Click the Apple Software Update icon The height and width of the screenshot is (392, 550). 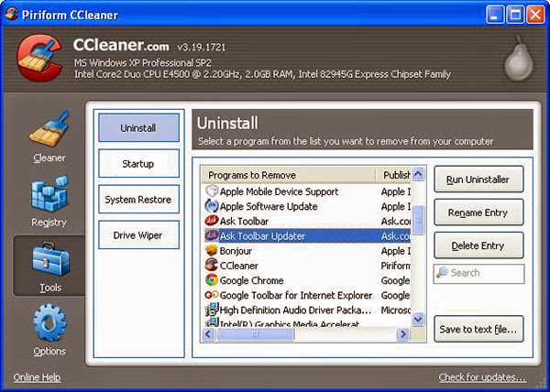tap(212, 206)
